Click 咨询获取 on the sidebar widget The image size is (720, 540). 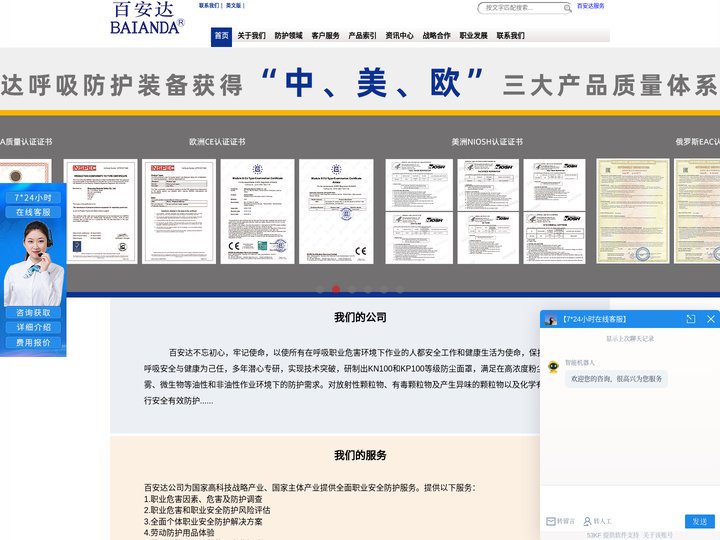click(x=33, y=313)
